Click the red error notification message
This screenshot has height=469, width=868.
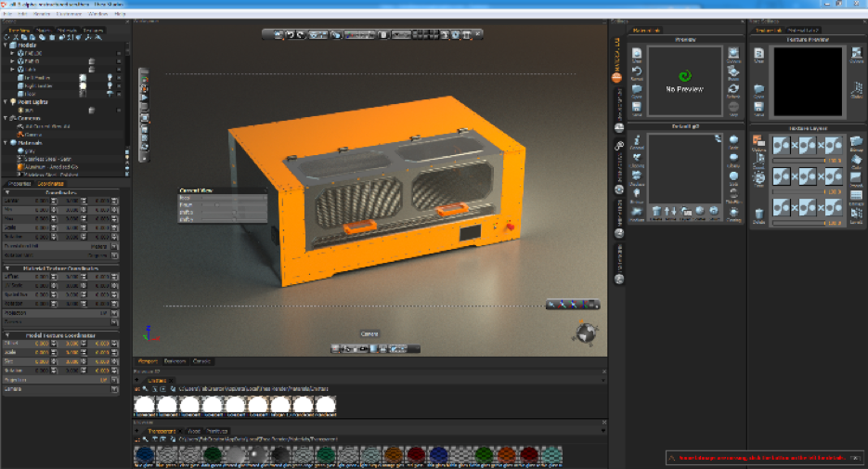tap(763, 458)
